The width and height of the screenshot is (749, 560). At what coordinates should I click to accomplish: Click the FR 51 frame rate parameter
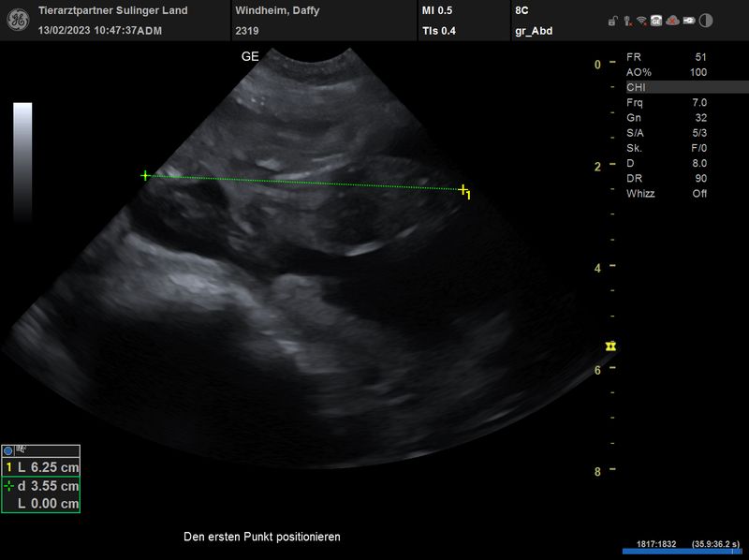(x=667, y=57)
